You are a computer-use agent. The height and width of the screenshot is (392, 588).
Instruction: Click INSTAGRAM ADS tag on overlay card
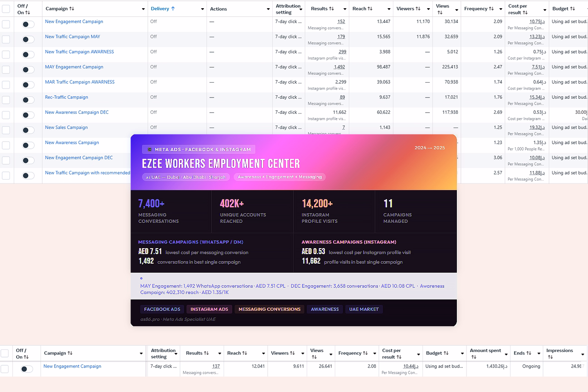(x=209, y=309)
